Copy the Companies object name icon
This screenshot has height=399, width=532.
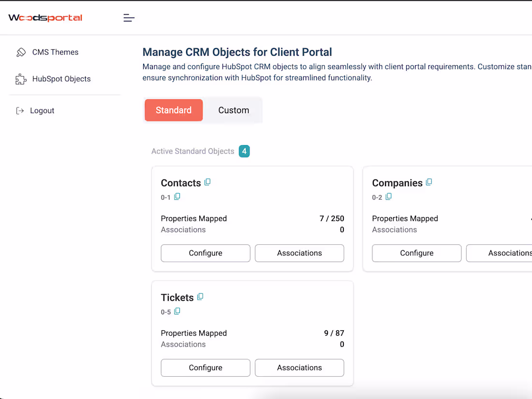[x=429, y=182]
